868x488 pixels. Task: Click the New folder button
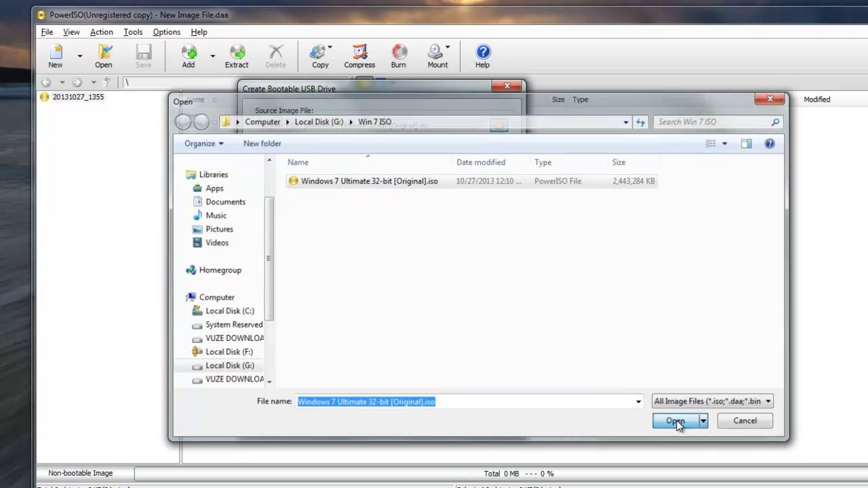click(x=262, y=144)
